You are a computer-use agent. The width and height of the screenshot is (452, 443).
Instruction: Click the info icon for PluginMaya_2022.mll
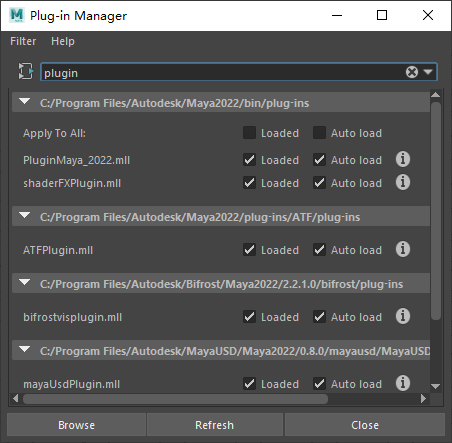[x=403, y=159]
